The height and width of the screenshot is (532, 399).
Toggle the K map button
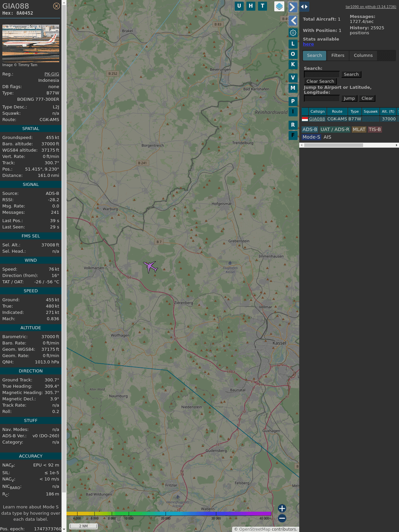click(x=293, y=65)
